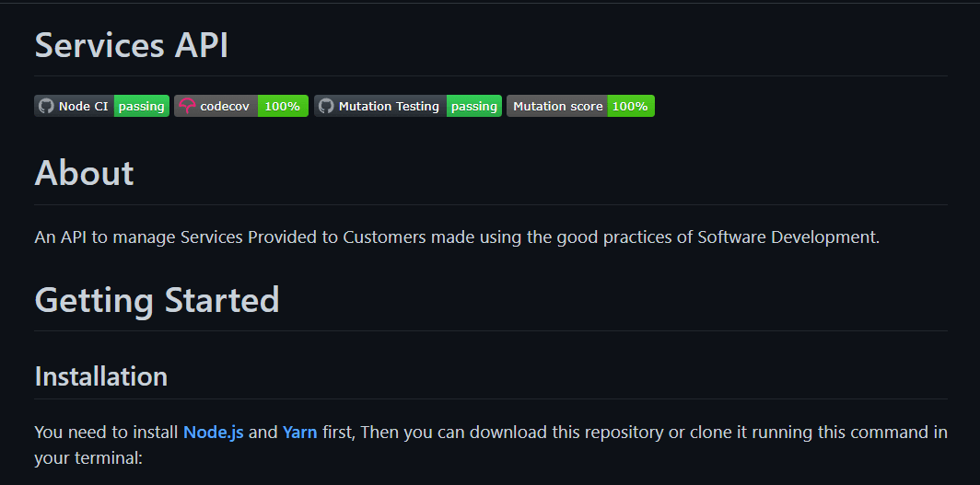Click the paragraph starting 'You need to install'
Screen dimensions: 980x485
(x=491, y=445)
